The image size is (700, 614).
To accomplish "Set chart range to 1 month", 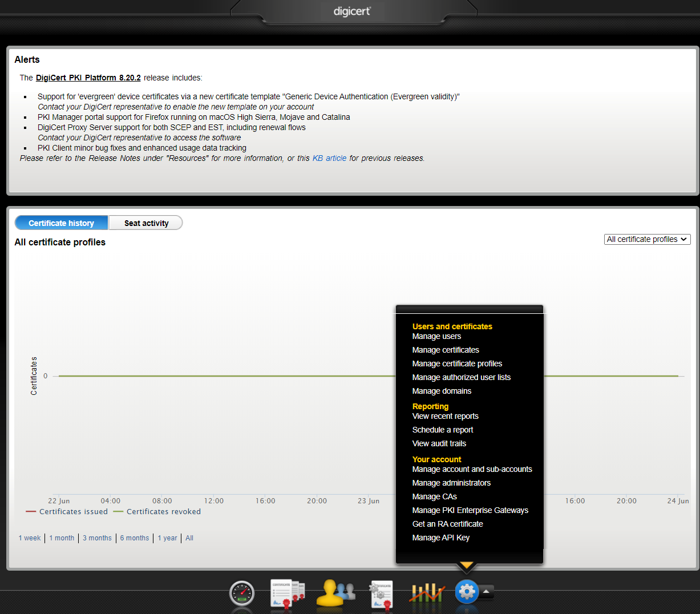I will click(x=62, y=538).
